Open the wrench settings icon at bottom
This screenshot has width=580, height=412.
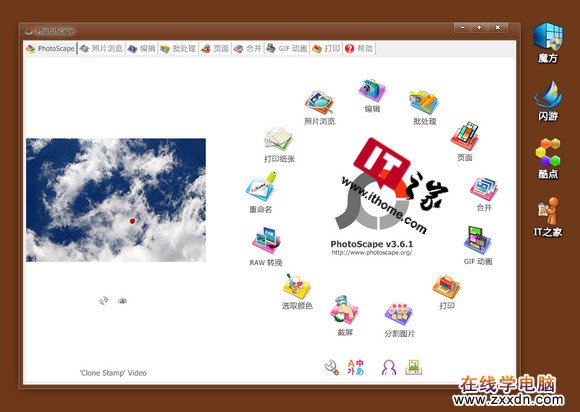point(331,367)
